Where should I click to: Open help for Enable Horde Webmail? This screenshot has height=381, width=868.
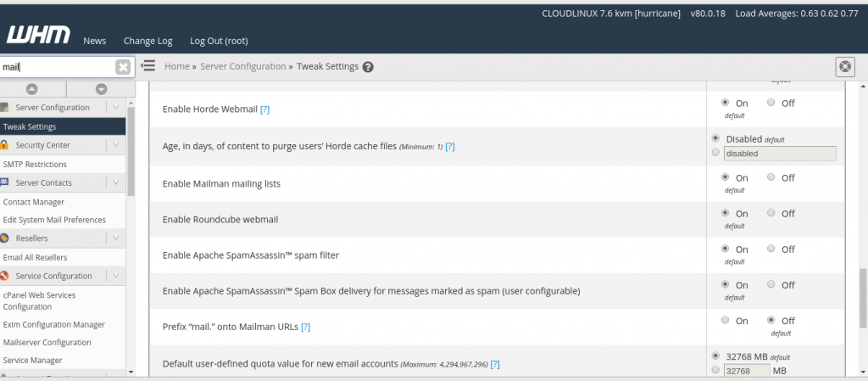click(x=264, y=109)
